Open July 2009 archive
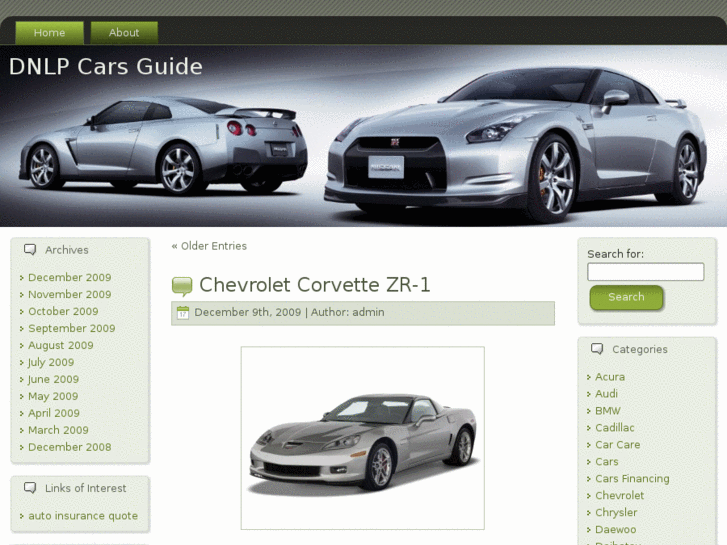Viewport: 727px width, 545px height. (x=51, y=362)
